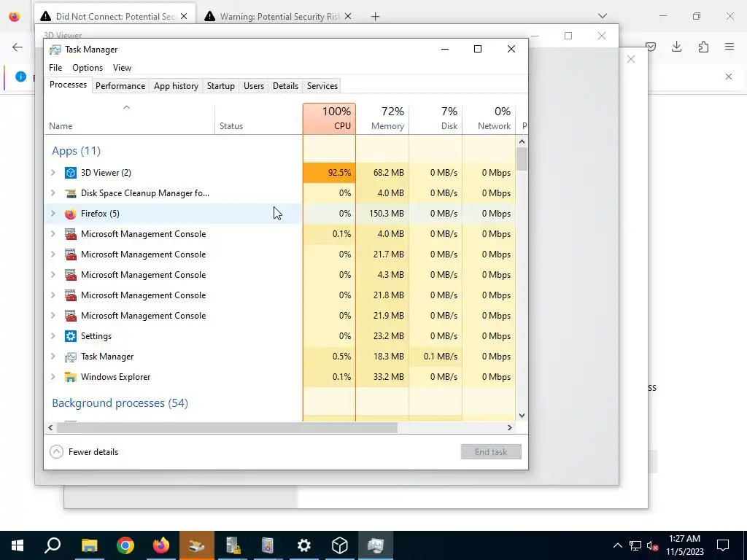Expand Microsoft Management Console with 21.7 MB
This screenshot has height=560, width=747.
pos(53,254)
